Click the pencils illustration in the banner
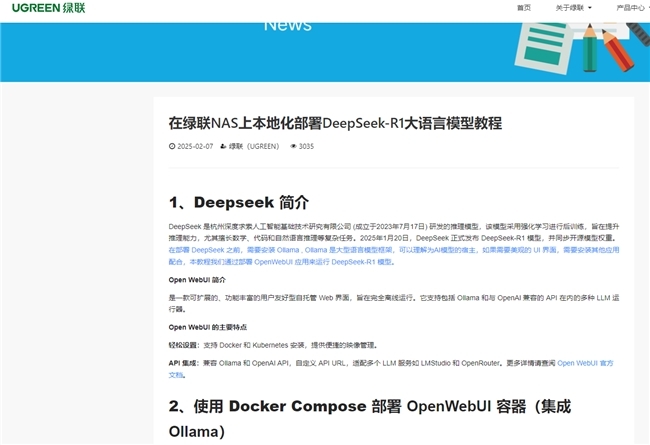The image size is (650, 445). (x=607, y=48)
